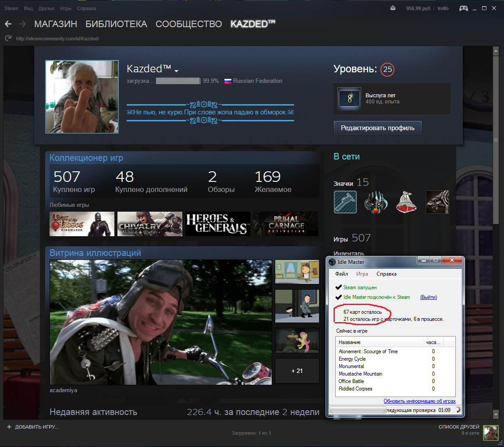Viewport: 504px width, 447px height.
Task: Open the 507 Куплено игр stat
Action: (74, 181)
